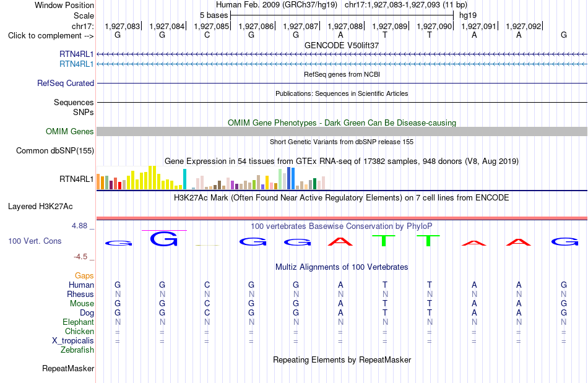
Task: Click the 'Window Position' label
Action: (x=64, y=5)
